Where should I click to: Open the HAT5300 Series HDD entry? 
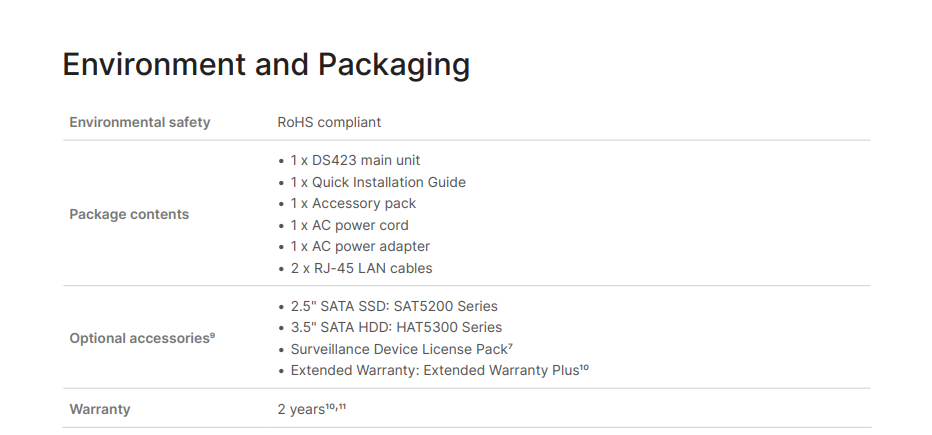pos(396,327)
